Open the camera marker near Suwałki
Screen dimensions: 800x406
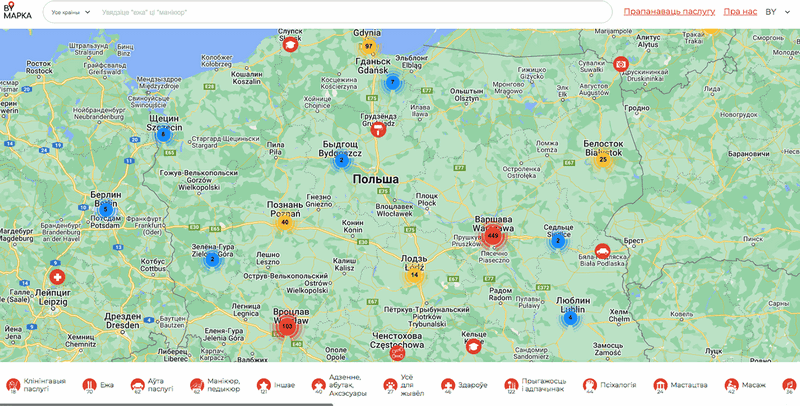click(621, 64)
